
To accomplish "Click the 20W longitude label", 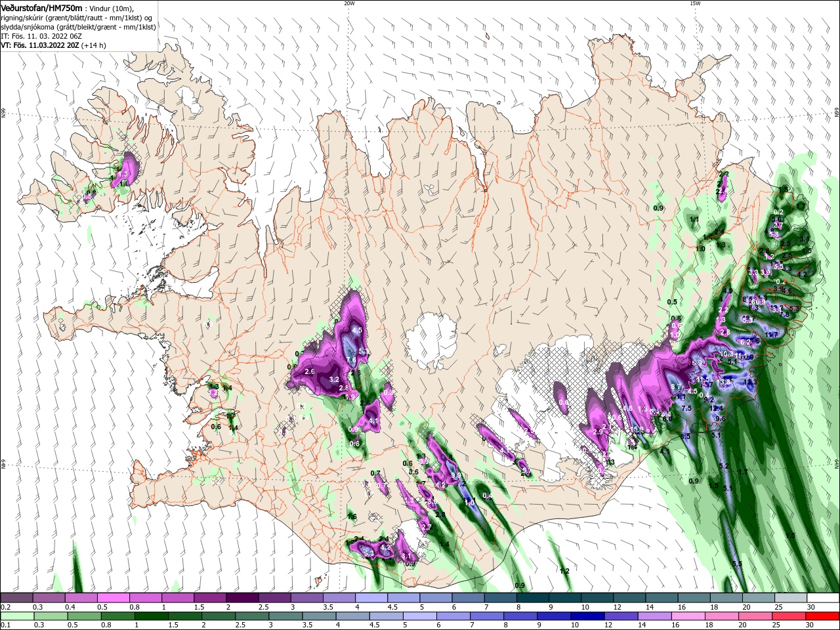I will point(349,3).
